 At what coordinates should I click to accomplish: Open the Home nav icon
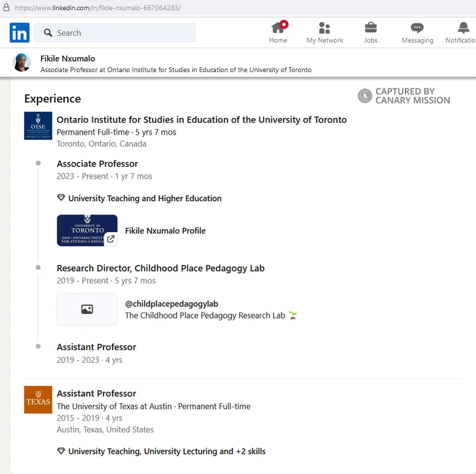click(x=278, y=27)
